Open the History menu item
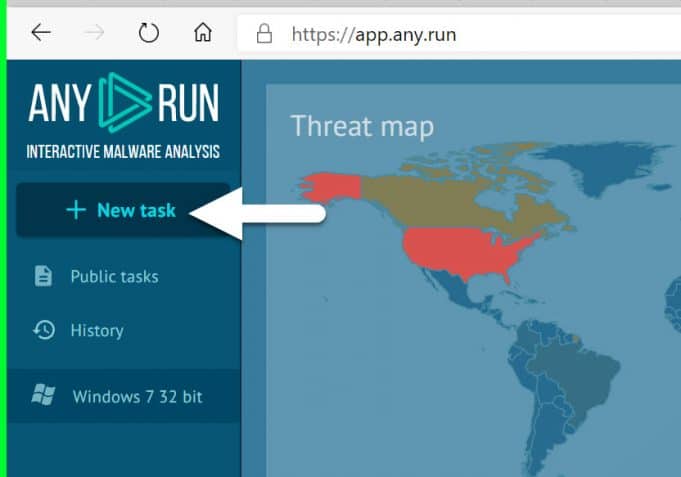This screenshot has height=477, width=681. [97, 330]
